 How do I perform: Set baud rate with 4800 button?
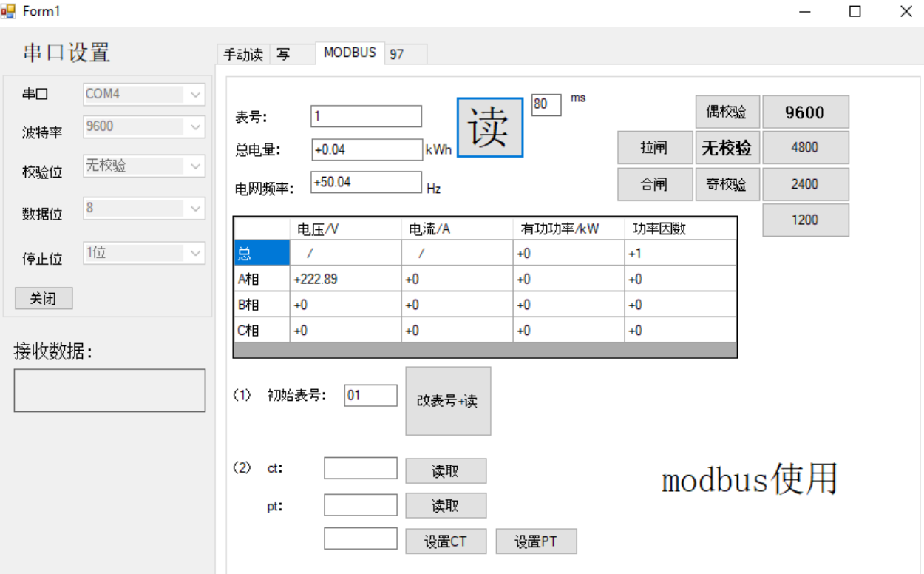coord(805,148)
